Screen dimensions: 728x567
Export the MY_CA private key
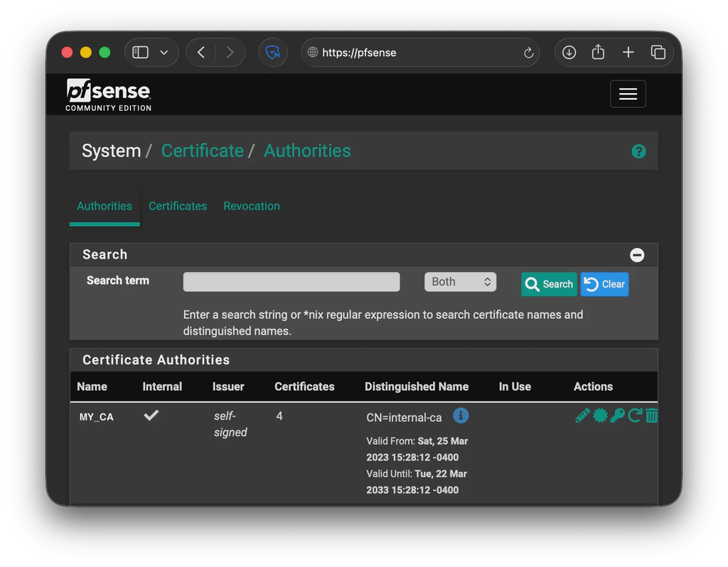tap(618, 416)
